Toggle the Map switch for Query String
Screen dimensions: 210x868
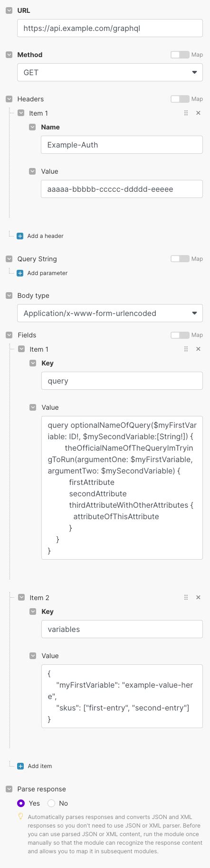[180, 259]
